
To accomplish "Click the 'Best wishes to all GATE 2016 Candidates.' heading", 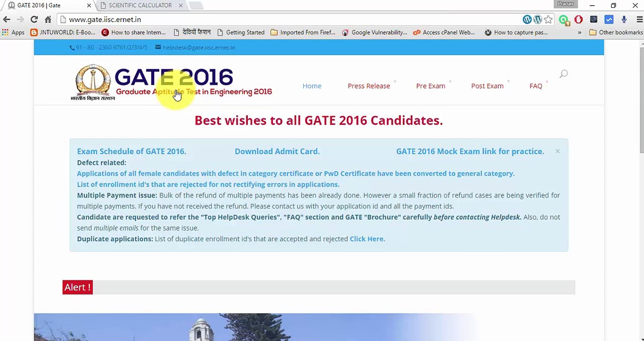I will tap(318, 120).
